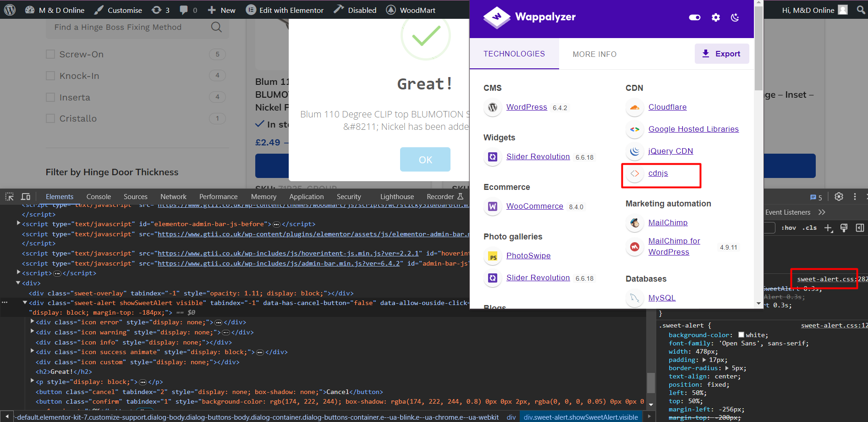Toggle the computed styles sidebar icon
This screenshot has width=868, height=422.
pos(860,228)
